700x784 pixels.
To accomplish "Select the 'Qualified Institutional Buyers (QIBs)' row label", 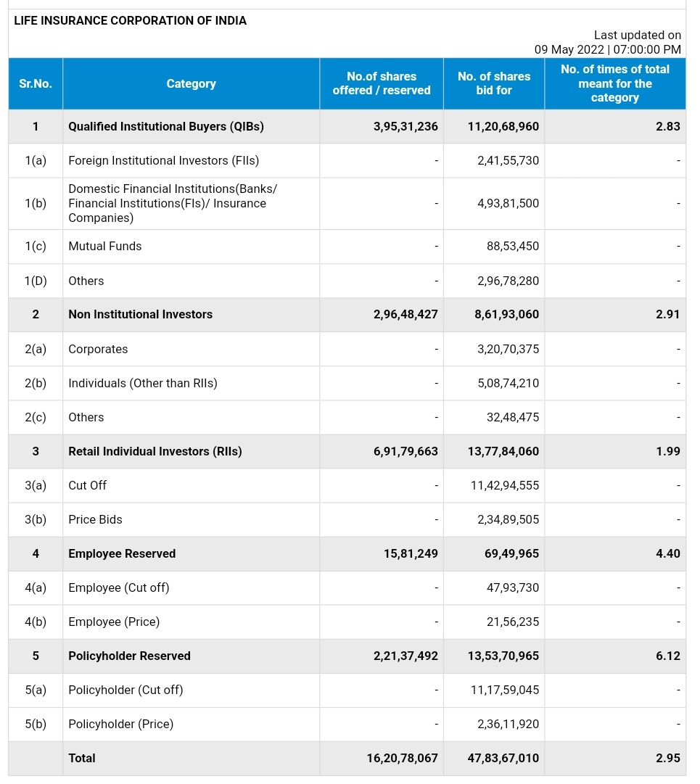I will click(166, 126).
